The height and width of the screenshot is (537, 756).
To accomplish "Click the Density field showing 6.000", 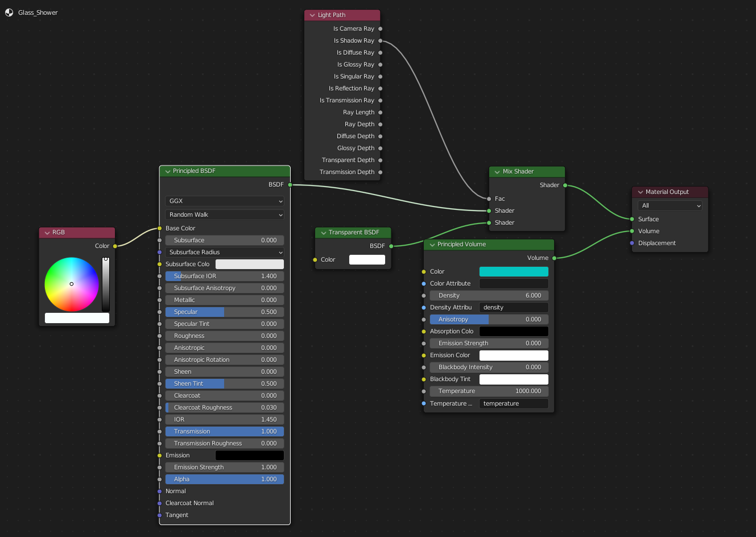I will click(489, 296).
